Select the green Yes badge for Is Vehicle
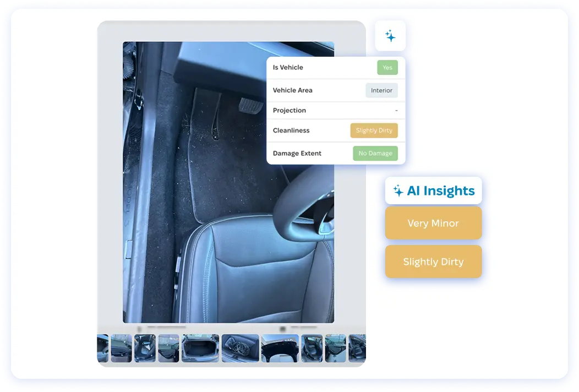 tap(387, 68)
